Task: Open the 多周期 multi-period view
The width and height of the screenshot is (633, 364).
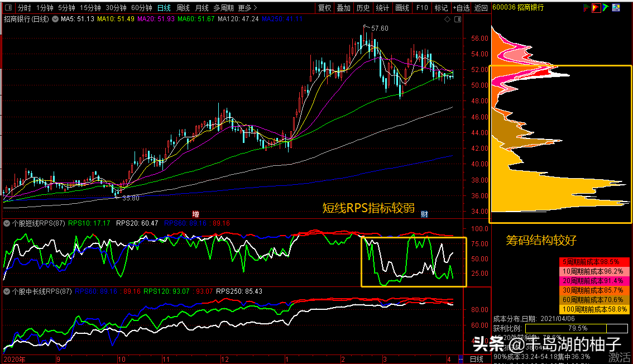Action: click(224, 8)
